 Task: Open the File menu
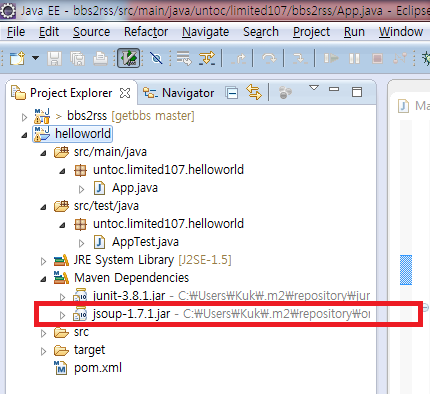click(x=16, y=32)
